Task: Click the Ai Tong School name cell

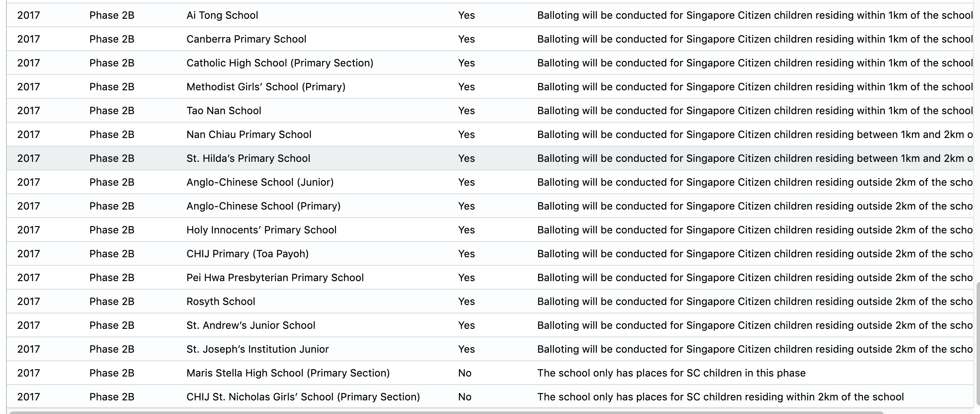Action: point(222,15)
